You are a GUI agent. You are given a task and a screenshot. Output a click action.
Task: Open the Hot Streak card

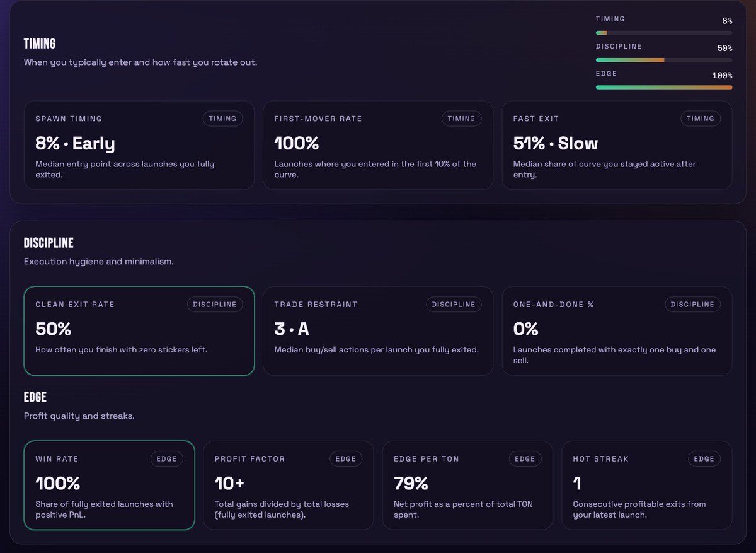click(647, 485)
